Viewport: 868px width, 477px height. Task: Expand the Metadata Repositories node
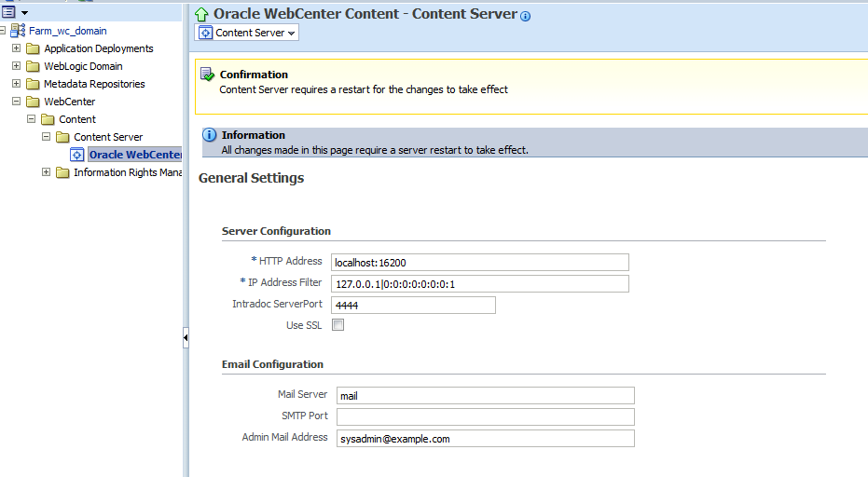coord(16,84)
